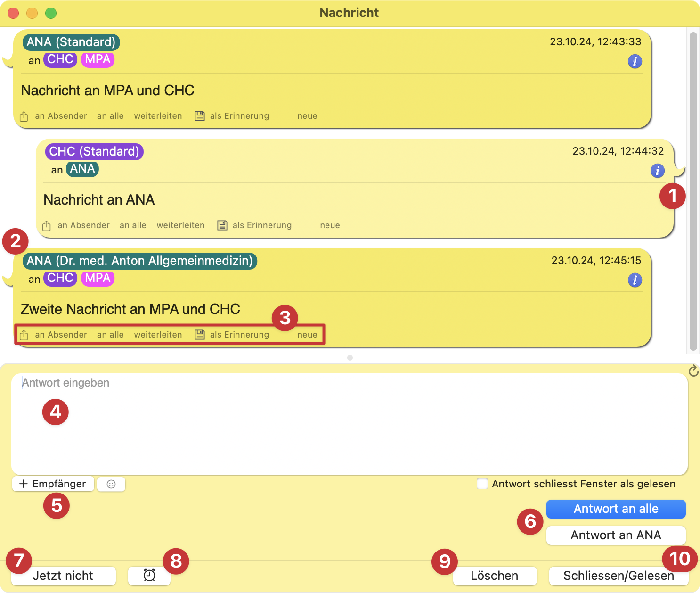
Task: Click the alarm clock reminder button
Action: tap(149, 576)
